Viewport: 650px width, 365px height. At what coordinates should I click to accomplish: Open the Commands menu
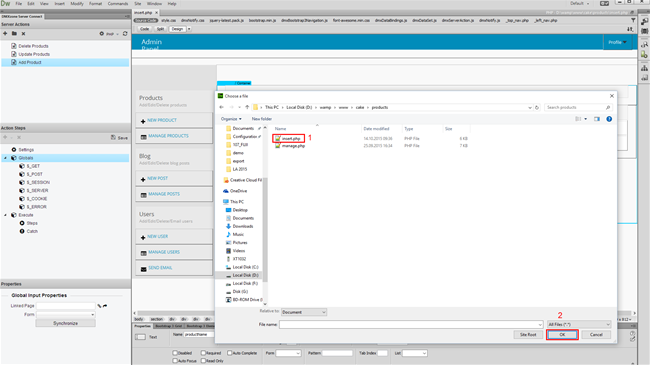click(118, 4)
